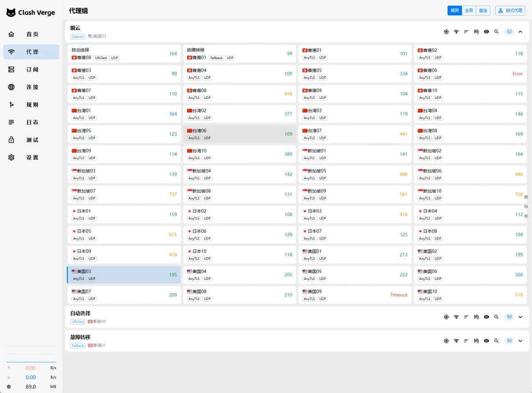Viewport: 532px width, 393px height.
Task: Select the 美国09 Timeout node card
Action: pos(355,295)
